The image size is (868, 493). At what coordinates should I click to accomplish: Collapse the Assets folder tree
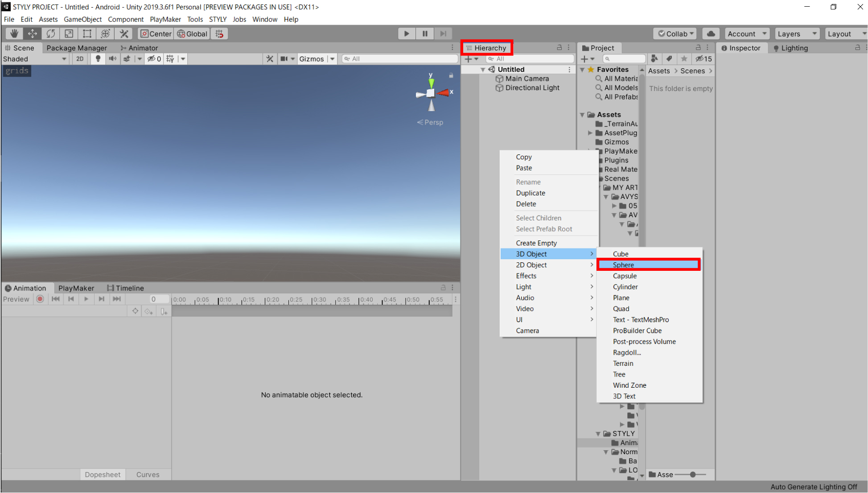point(582,115)
